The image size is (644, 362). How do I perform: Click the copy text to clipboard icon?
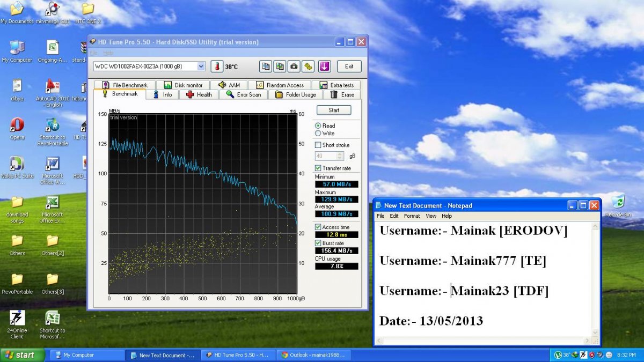(x=266, y=67)
